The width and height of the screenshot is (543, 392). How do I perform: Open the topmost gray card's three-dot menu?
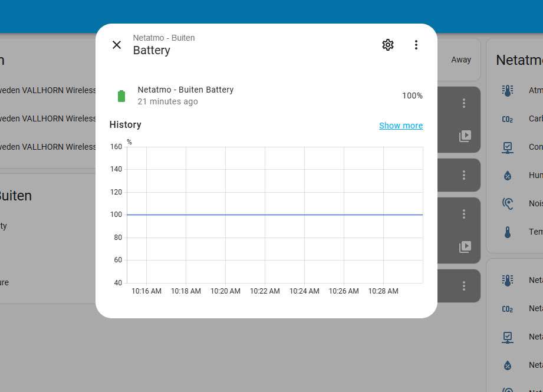pyautogui.click(x=464, y=103)
